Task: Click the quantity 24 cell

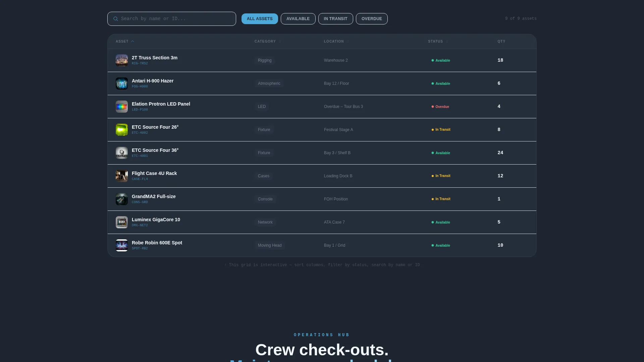Action: (x=500, y=153)
